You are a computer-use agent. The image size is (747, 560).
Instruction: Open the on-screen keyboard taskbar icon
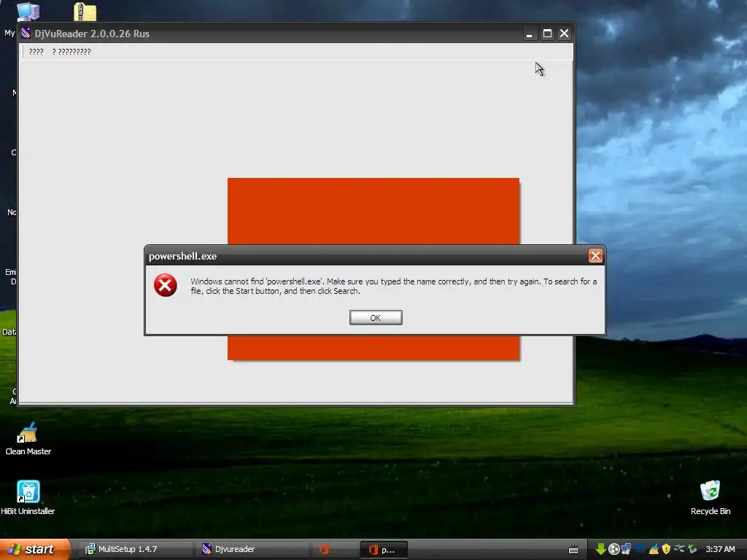coord(573,550)
